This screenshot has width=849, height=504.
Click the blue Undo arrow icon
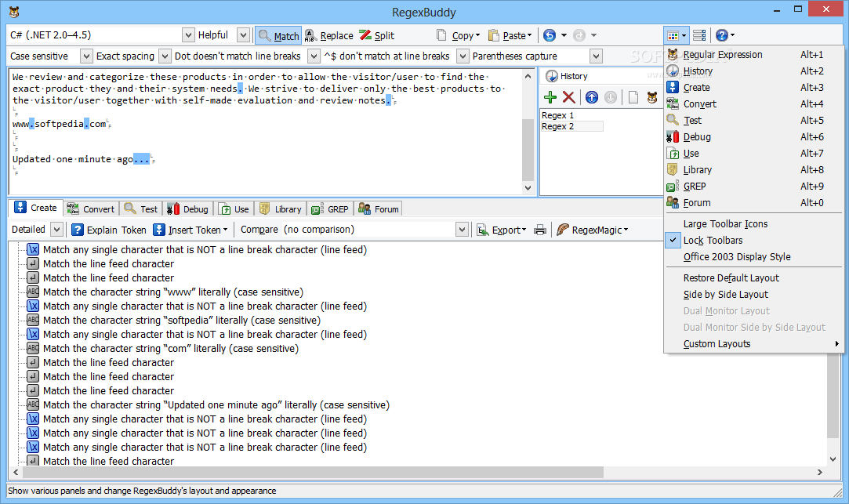[550, 36]
